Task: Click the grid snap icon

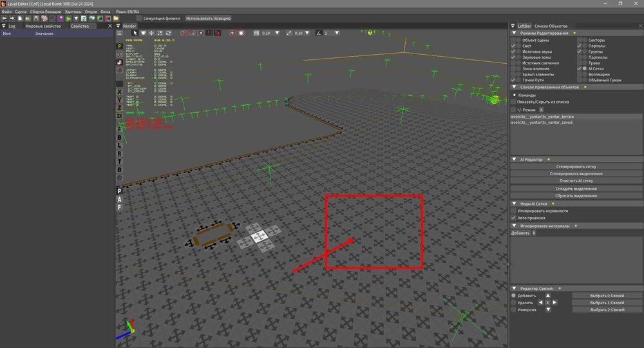Action: tap(256, 32)
